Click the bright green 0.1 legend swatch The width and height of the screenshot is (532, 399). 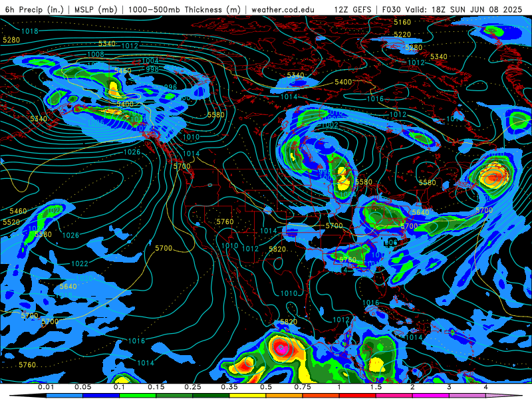tap(138, 396)
